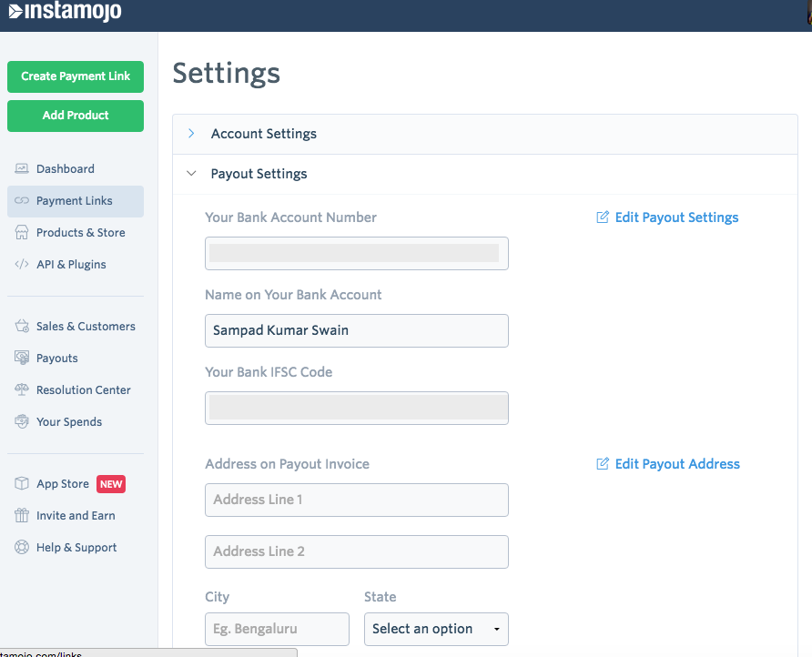This screenshot has height=657, width=812.
Task: Open Your Spends from the sidebar
Action: click(68, 422)
